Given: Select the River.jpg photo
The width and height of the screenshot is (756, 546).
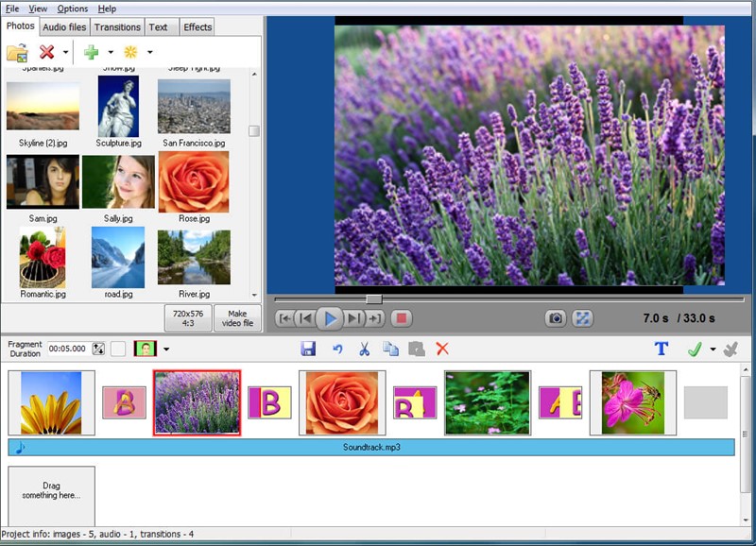Looking at the screenshot, I should tap(194, 257).
